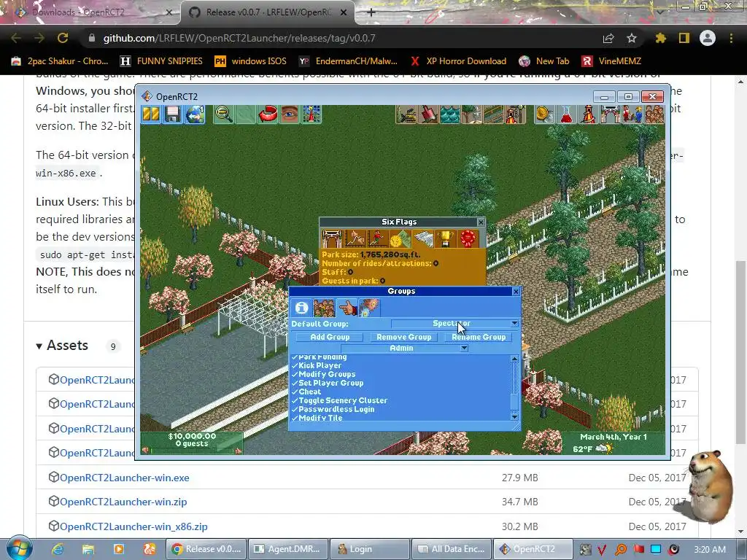Disable the Cheat permission
This screenshot has width=747, height=560.
coord(306,392)
